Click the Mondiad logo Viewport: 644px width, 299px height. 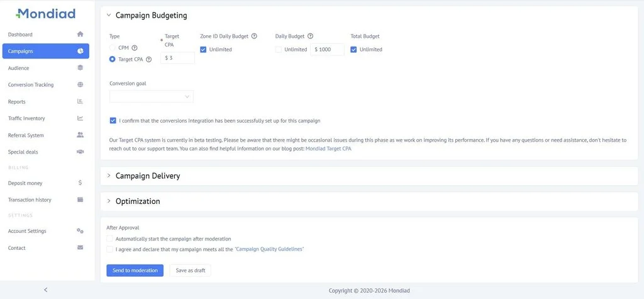point(45,14)
